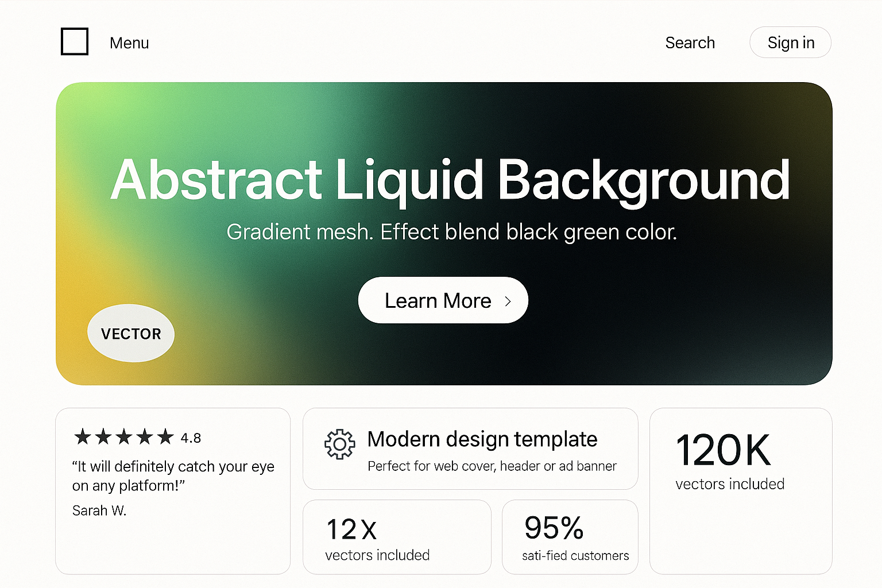This screenshot has height=588, width=882.
Task: Click the Sarah W. reviewer name
Action: click(99, 510)
